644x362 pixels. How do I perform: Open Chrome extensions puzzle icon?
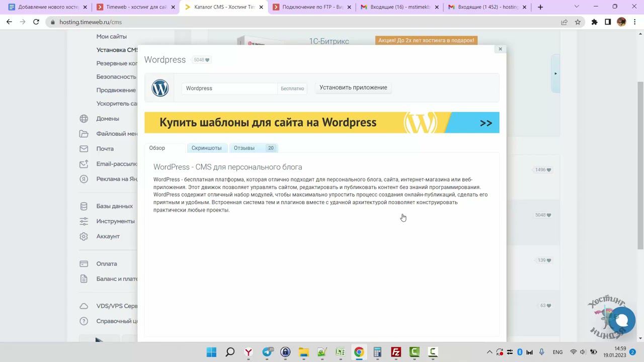[595, 22]
